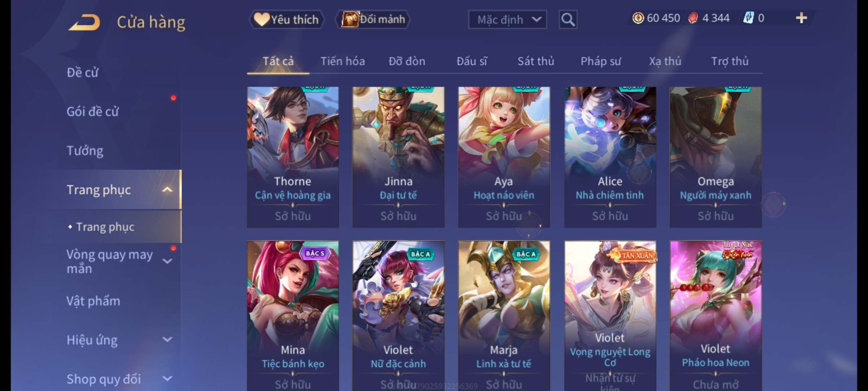Open Yêu thích favorites heart button

tap(286, 20)
